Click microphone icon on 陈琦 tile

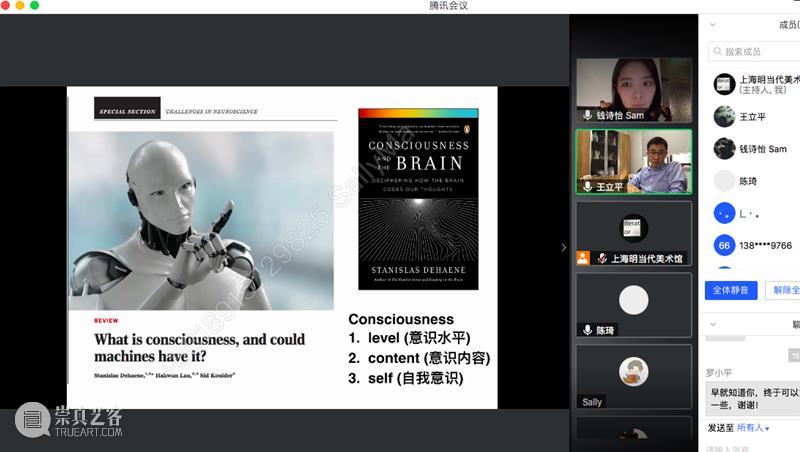(587, 330)
